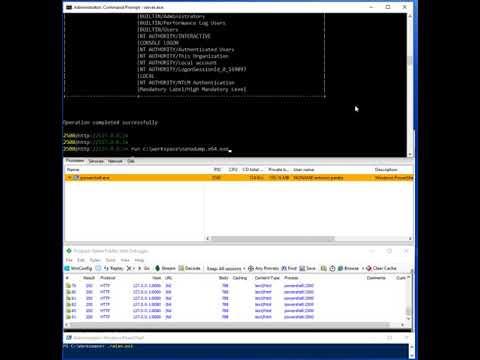Sort process list by CPU column
Viewport: 480px width, 360px height.
click(x=233, y=170)
